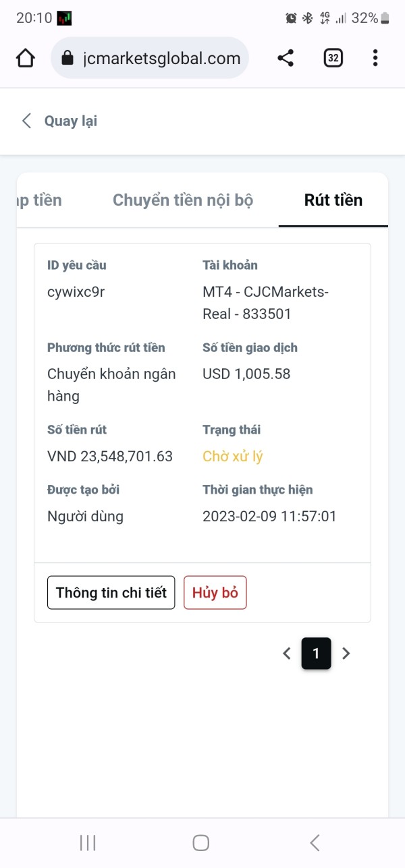Switch to Chuyển tiền nội bộ tab
Image resolution: width=405 pixels, height=868 pixels.
pyautogui.click(x=183, y=200)
